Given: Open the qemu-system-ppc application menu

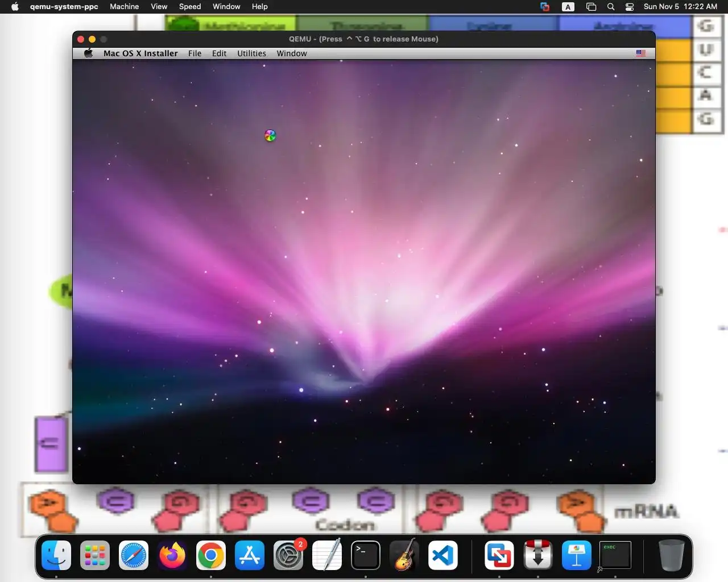Looking at the screenshot, I should click(x=64, y=7).
